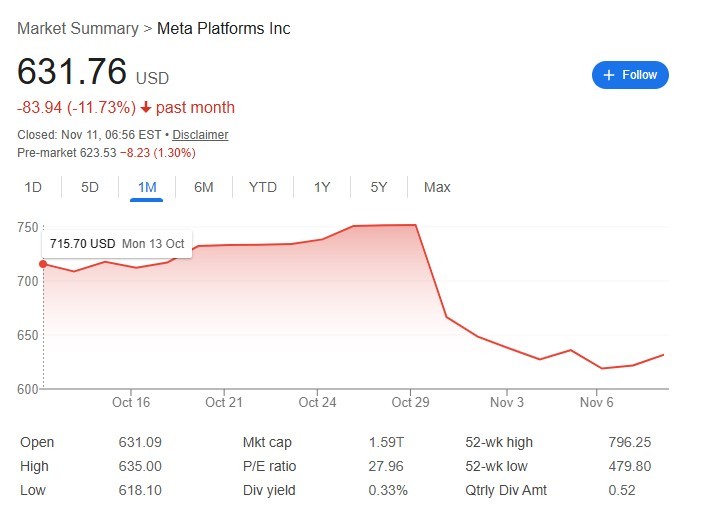Click the Oct 16 axis label
The width and height of the screenshot is (707, 521).
coord(131,403)
